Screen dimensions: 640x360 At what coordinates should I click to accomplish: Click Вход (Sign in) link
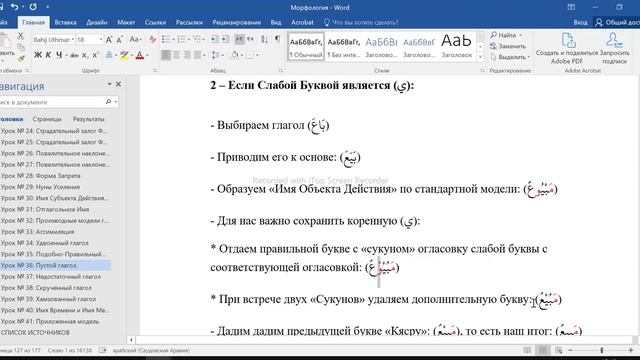pos(580,22)
